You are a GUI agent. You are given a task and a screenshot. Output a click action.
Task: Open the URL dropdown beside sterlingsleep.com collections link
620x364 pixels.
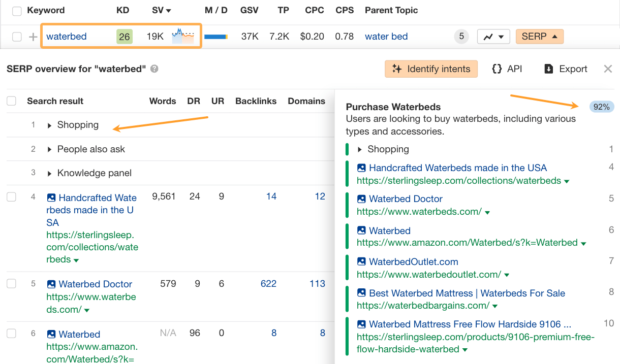pyautogui.click(x=75, y=259)
